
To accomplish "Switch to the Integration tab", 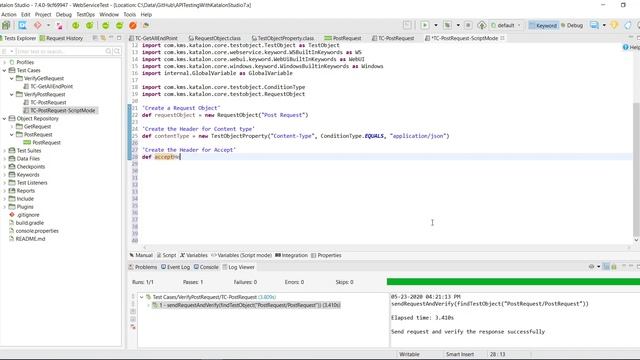I will pos(291,255).
